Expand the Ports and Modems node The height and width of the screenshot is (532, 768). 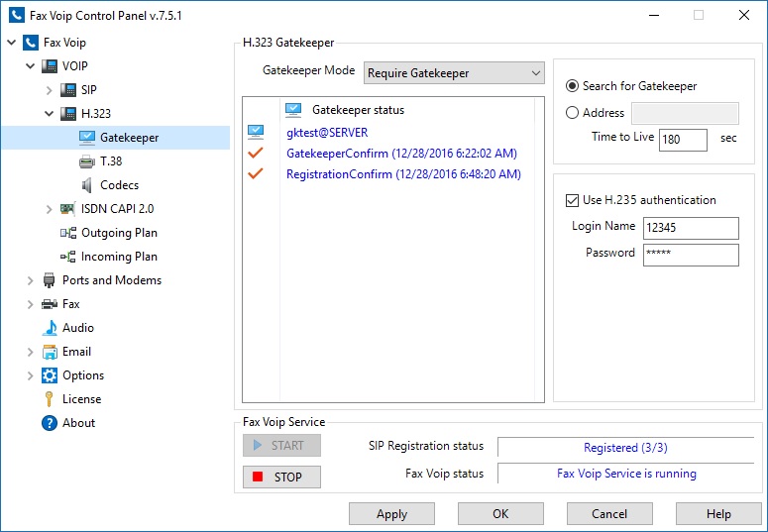31,280
